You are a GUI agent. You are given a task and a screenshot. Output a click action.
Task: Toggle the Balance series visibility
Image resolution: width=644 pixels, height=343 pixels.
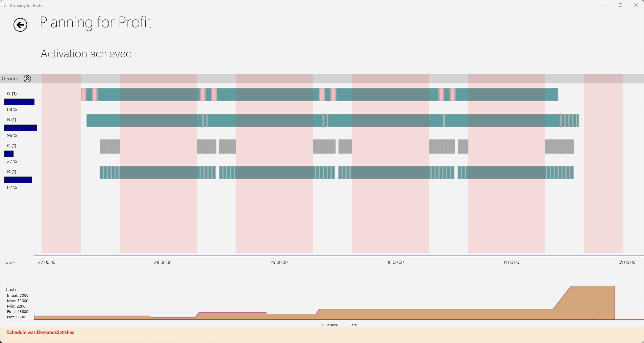click(x=331, y=325)
